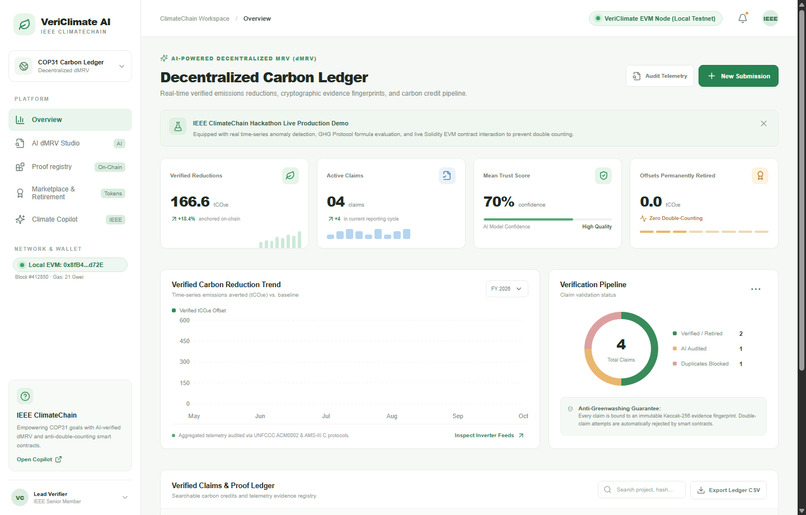
Task: Click the 70% confidence value
Action: [x=499, y=201]
